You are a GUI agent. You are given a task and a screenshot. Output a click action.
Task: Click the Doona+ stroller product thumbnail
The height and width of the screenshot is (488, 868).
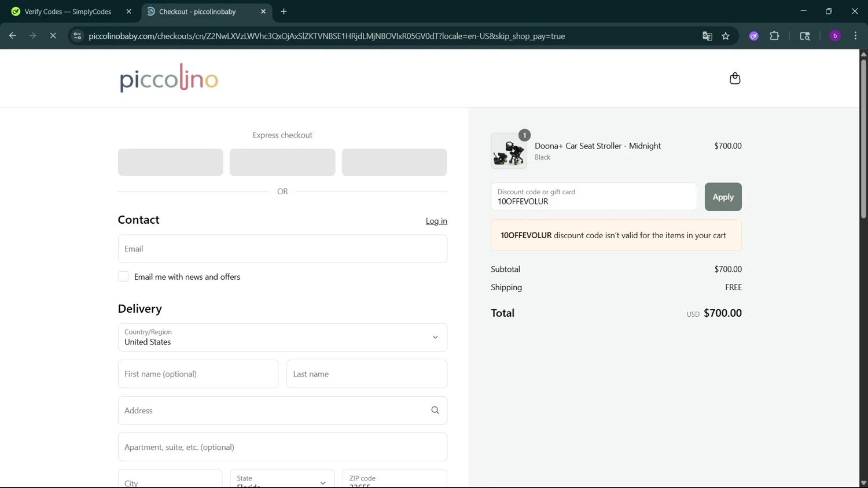(509, 151)
